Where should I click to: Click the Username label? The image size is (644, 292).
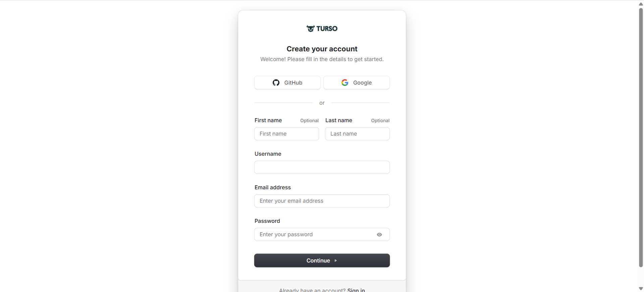(268, 154)
